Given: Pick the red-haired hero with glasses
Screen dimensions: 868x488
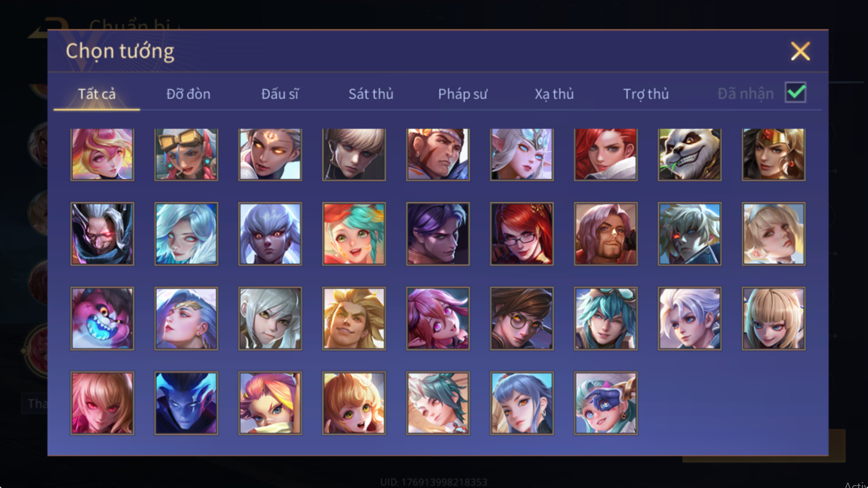Looking at the screenshot, I should click(x=522, y=234).
